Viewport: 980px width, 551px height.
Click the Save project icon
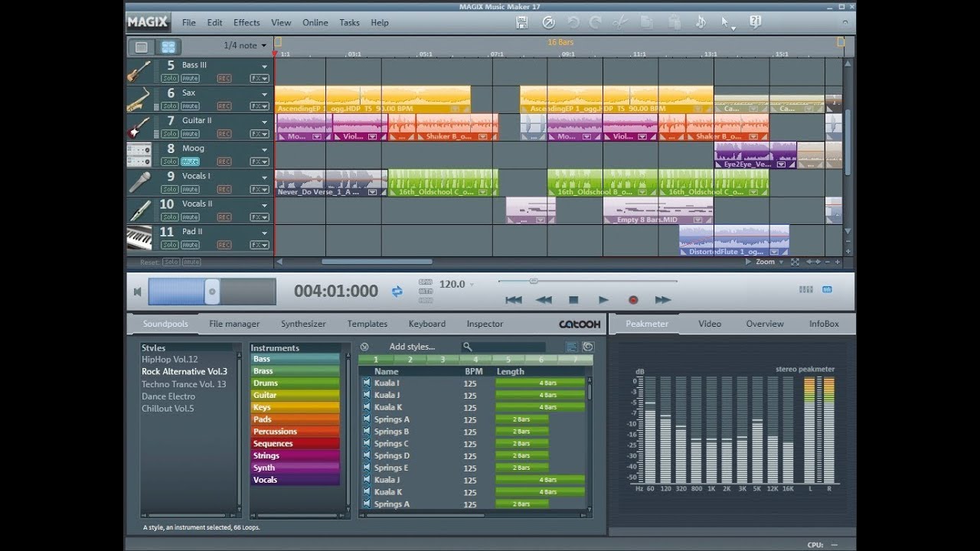tap(522, 23)
